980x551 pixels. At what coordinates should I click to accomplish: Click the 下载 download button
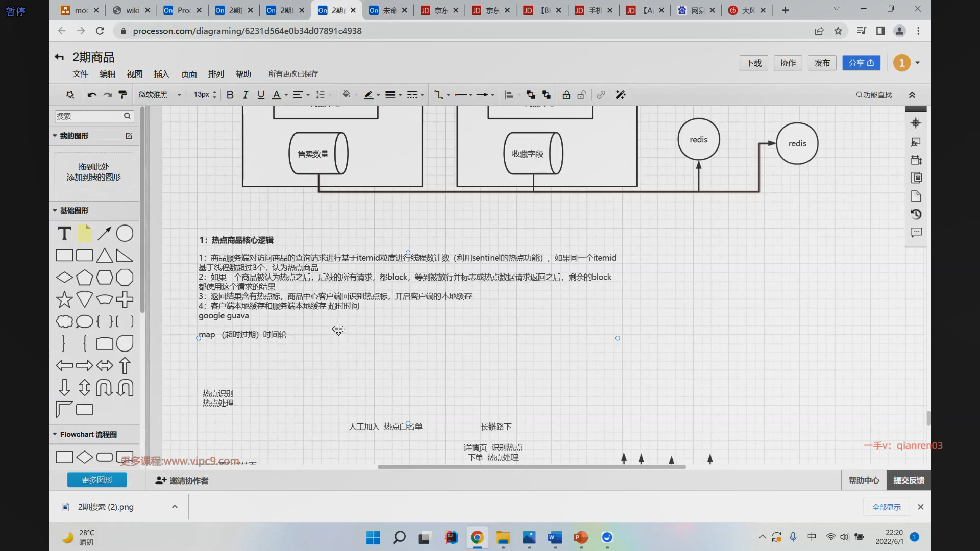[753, 63]
